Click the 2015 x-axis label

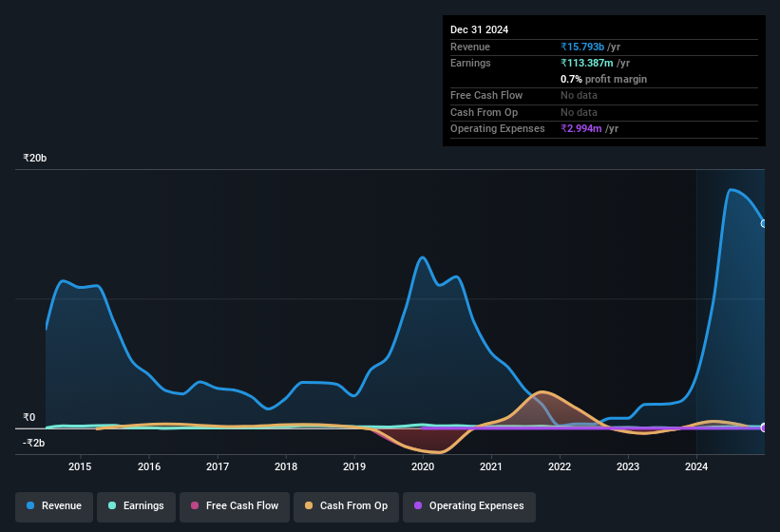(80, 466)
